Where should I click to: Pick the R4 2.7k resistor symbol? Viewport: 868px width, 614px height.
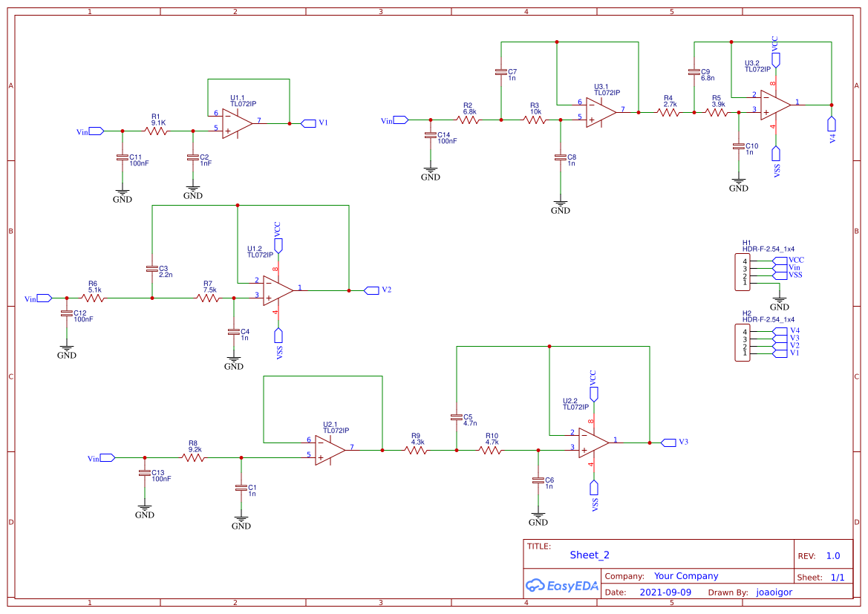coord(668,112)
